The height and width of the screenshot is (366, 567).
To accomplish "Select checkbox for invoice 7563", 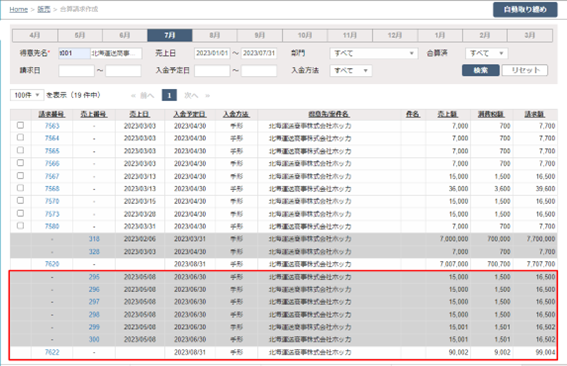I will [x=21, y=125].
